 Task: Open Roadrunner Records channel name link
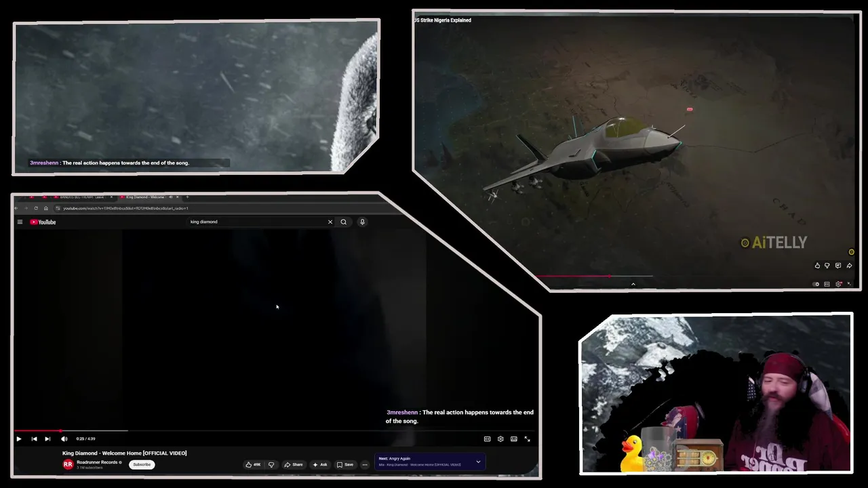97,462
